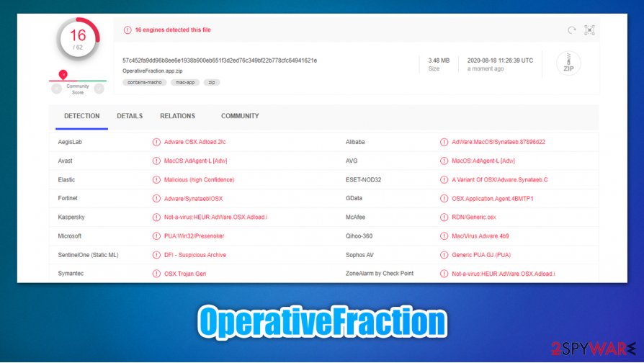
Task: Click the file hash starting 57c452fa
Action: 220,60
